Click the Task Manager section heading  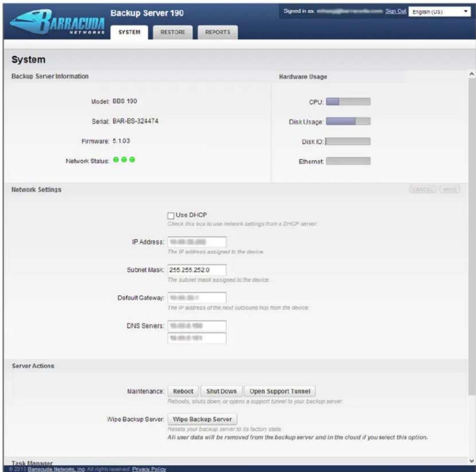(32, 463)
